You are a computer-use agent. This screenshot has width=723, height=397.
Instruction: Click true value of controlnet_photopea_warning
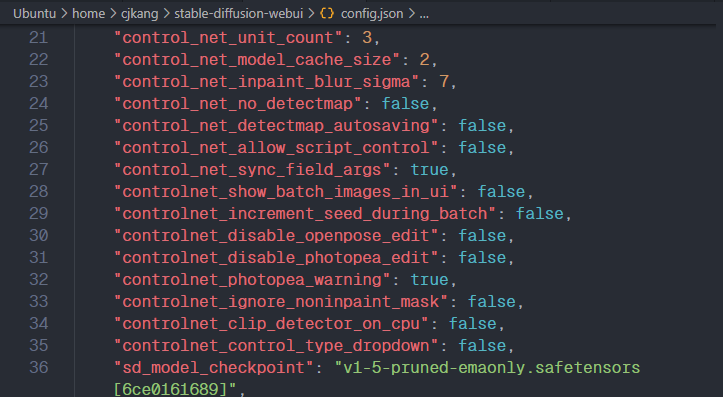coord(429,280)
